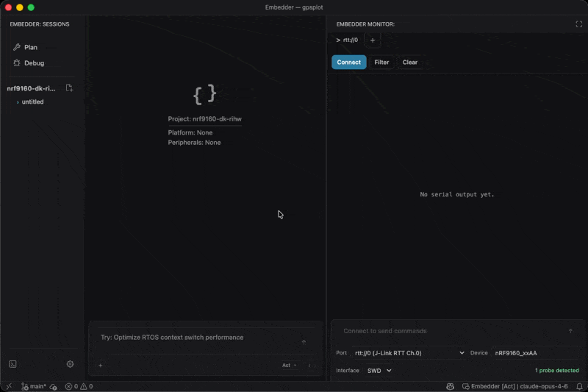Click Embedder [Act] | claude-opus-4-6 status
The height and width of the screenshot is (392, 588).
[x=515, y=386]
